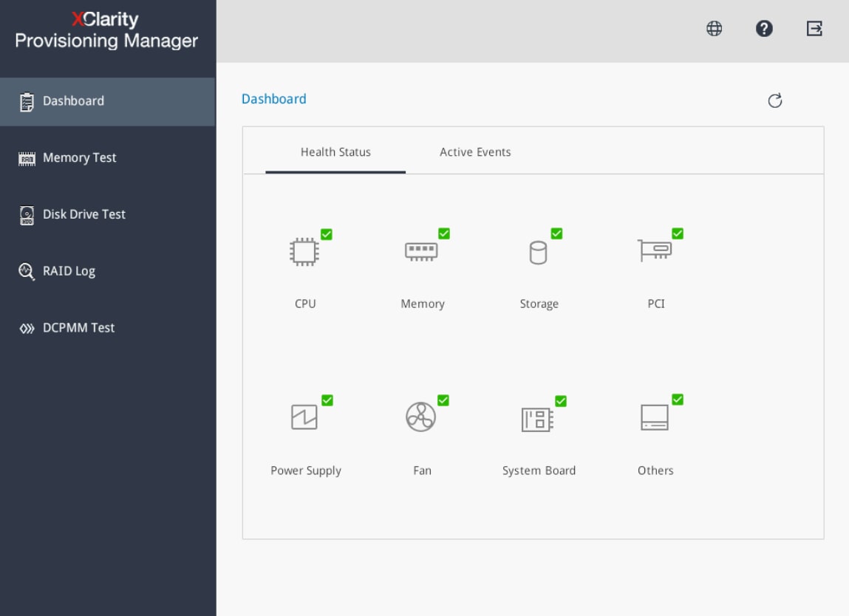849x616 pixels.
Task: Select the Storage cylinder icon
Action: (x=538, y=253)
